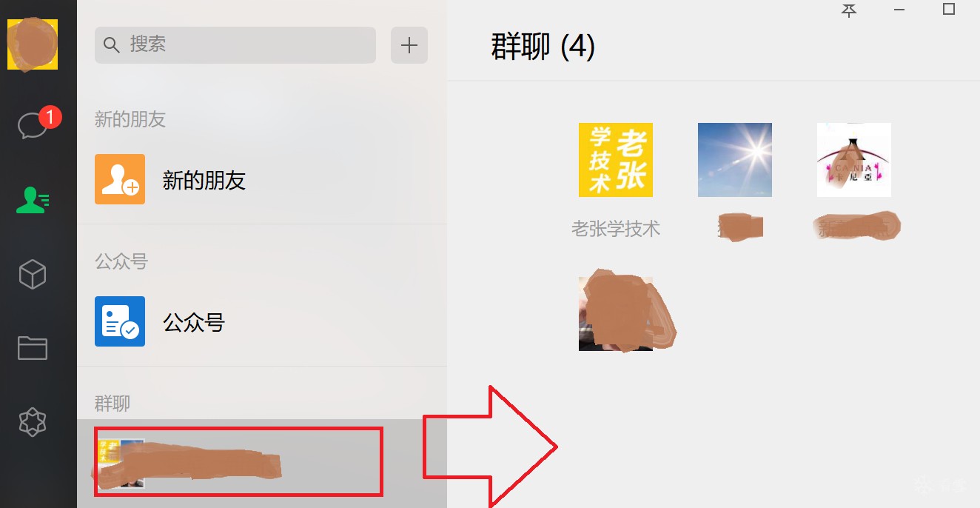This screenshot has height=508, width=980.
Task: Open the Favorites cube icon
Action: 33,275
